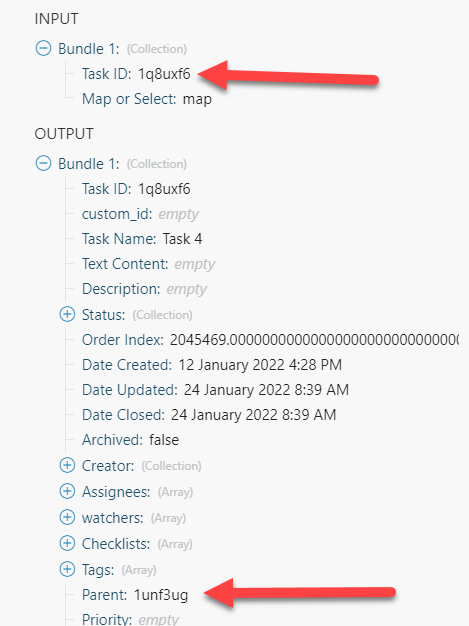This screenshot has width=469, height=626.
Task: Collapse the OUTPUT Bundle 1 collection
Action: coord(43,163)
